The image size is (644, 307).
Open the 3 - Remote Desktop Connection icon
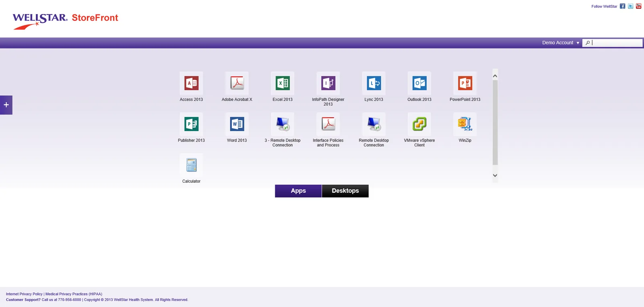[283, 124]
